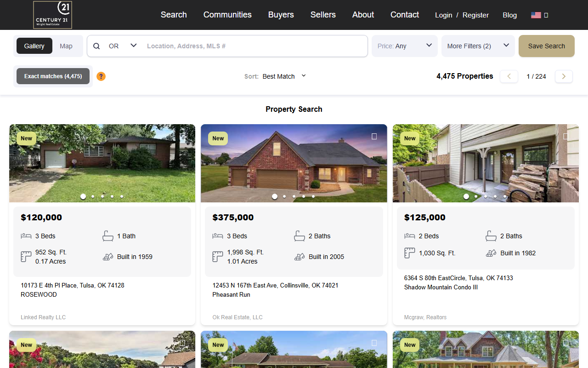The image size is (588, 368).
Task: Open the $120,000 house photo
Action: point(102,163)
